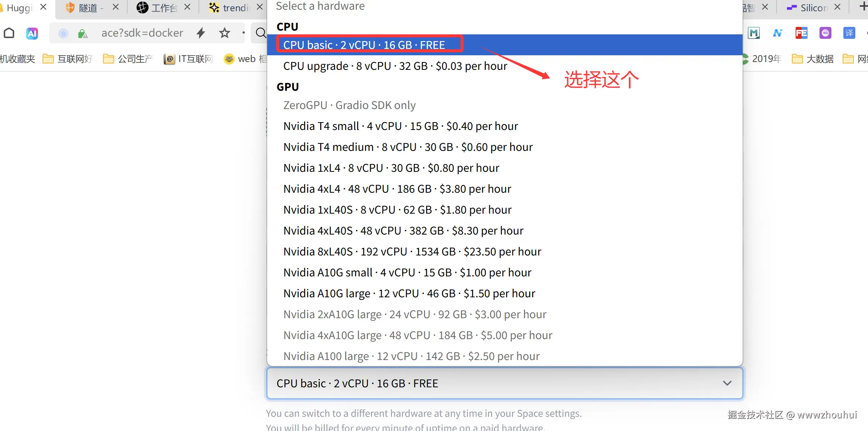868x431 pixels.
Task: Select Nvidia T4 small hardware option
Action: (505, 126)
